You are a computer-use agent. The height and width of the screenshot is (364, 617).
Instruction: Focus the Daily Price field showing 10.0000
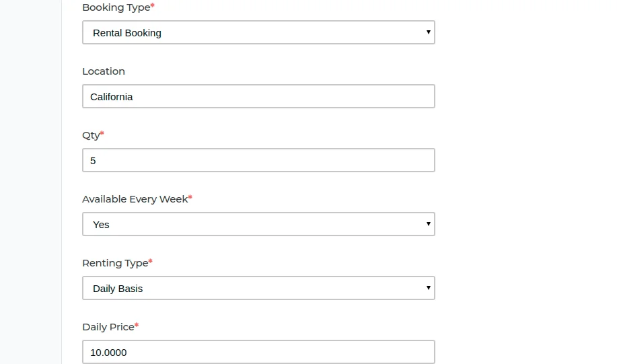258,352
